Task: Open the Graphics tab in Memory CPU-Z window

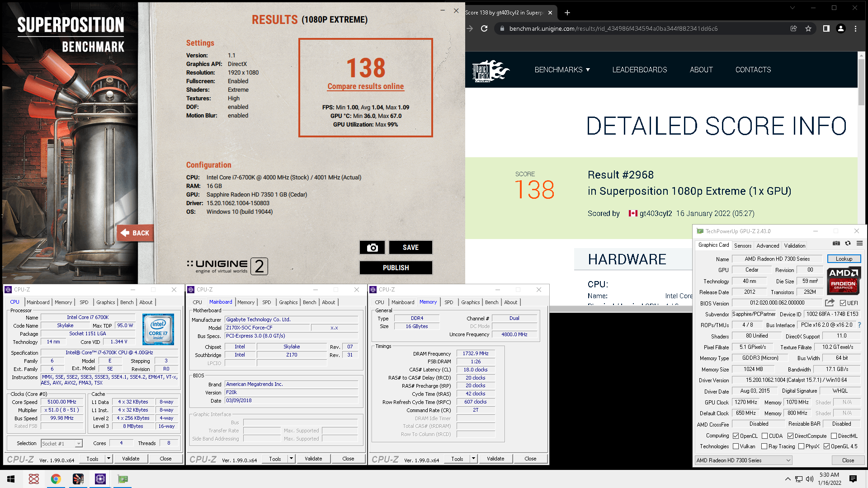Action: (x=470, y=302)
